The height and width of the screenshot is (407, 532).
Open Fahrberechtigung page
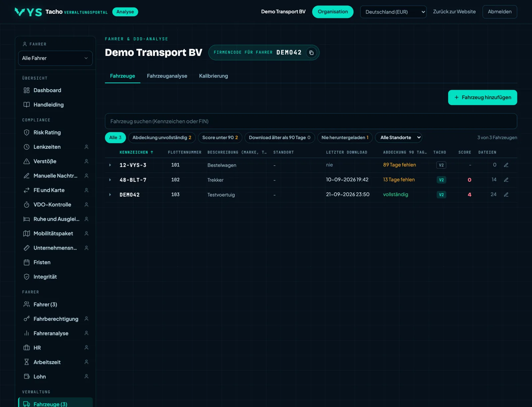point(55,319)
